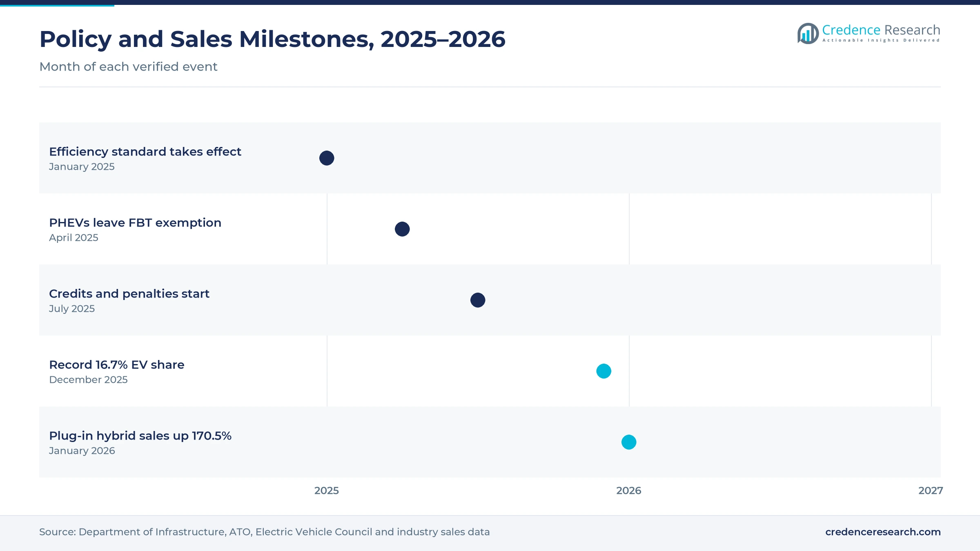
Task: Click the subtitle 'Month of each verified event'
Action: (x=128, y=67)
